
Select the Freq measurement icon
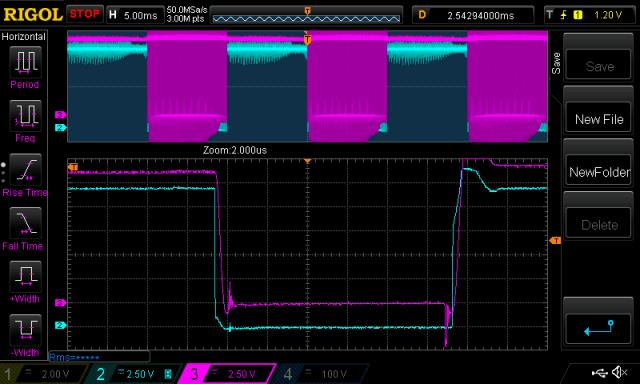(25, 116)
